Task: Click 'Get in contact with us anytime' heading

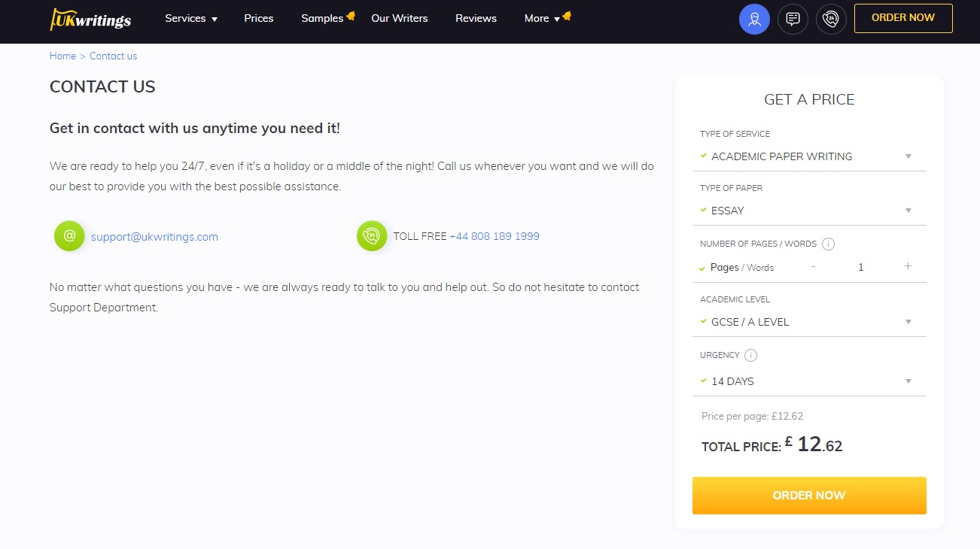Action: point(195,128)
